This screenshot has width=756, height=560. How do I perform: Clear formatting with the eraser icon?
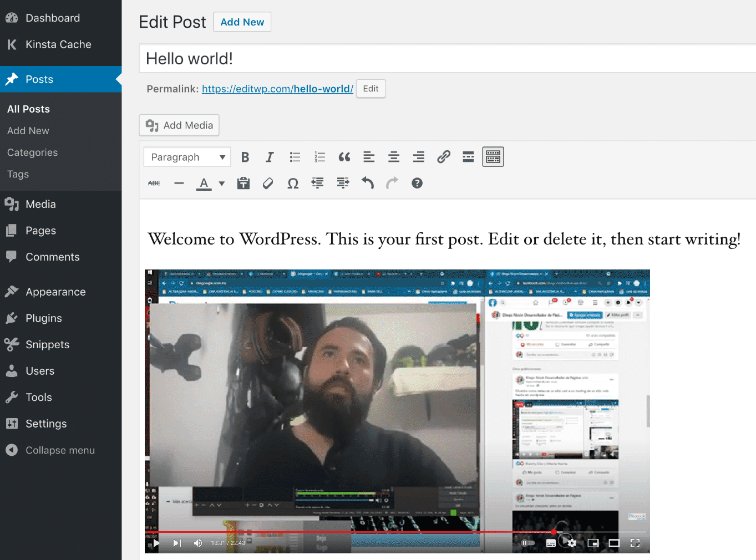coord(268,183)
